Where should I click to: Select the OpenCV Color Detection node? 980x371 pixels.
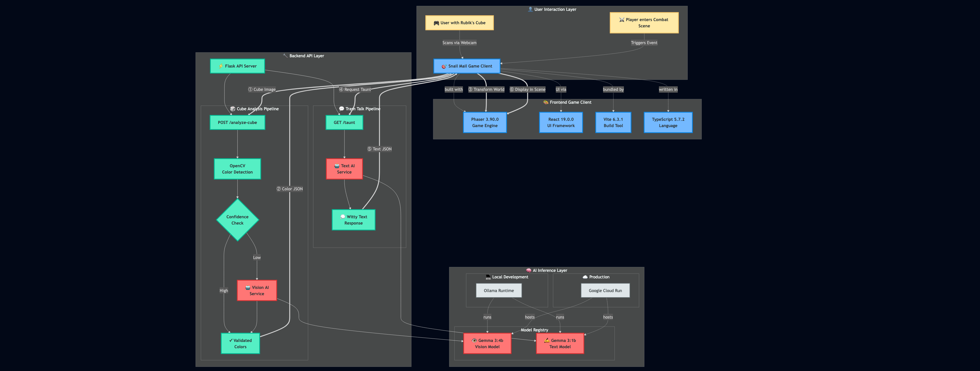click(x=237, y=169)
